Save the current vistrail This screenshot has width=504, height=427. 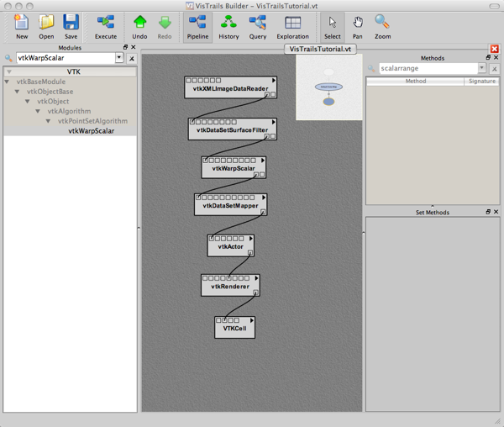click(71, 27)
